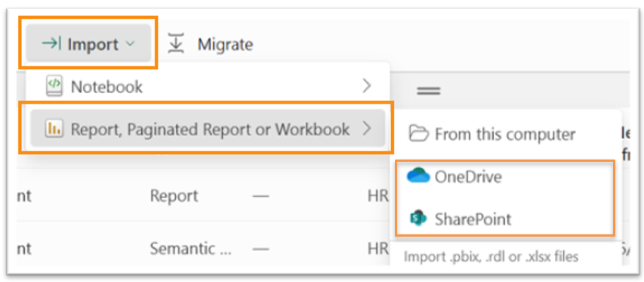Click the folder icon beside From this computer

419,134
